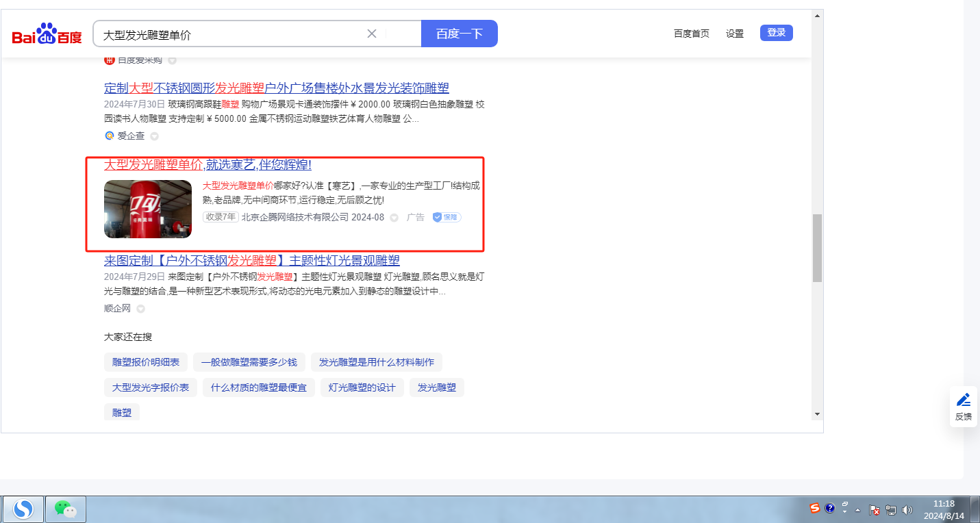
Task: Open Sogou browser from the taskbar
Action: (x=24, y=509)
